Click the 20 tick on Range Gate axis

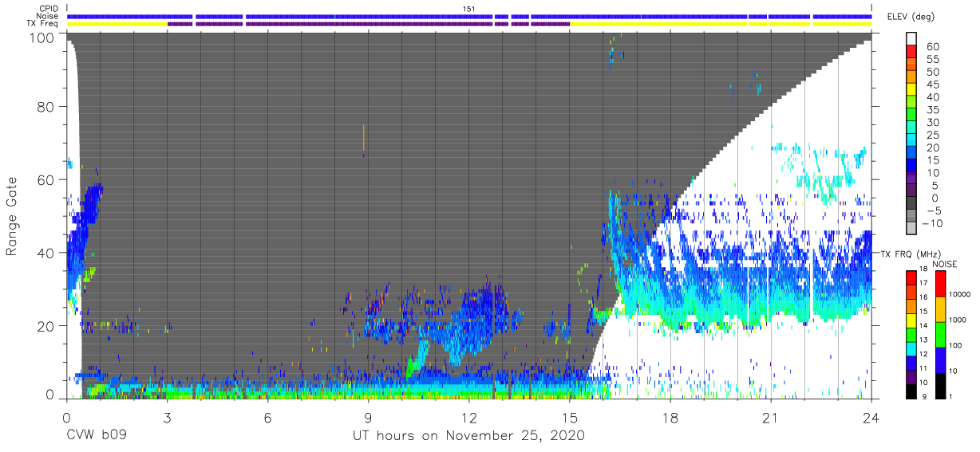[48, 325]
